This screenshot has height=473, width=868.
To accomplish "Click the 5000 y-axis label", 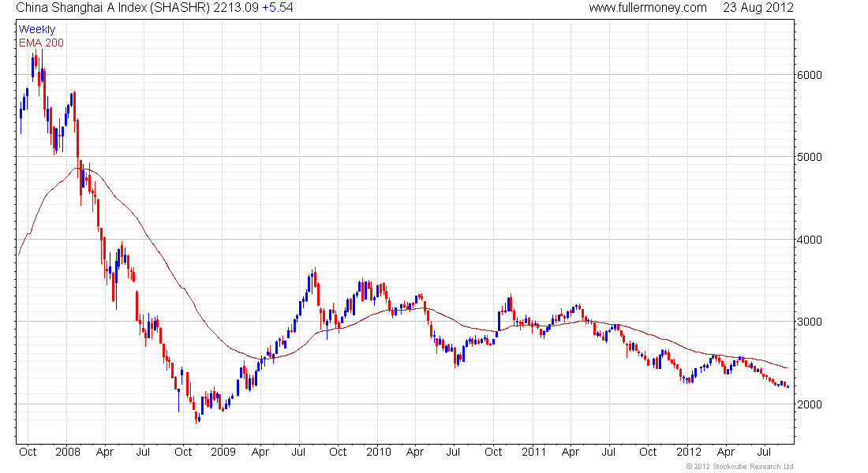I will coord(810,157).
